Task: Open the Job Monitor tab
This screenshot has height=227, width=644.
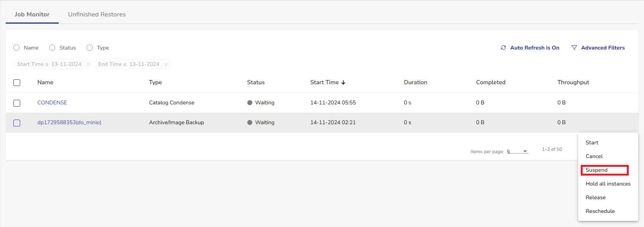Action: [32, 14]
